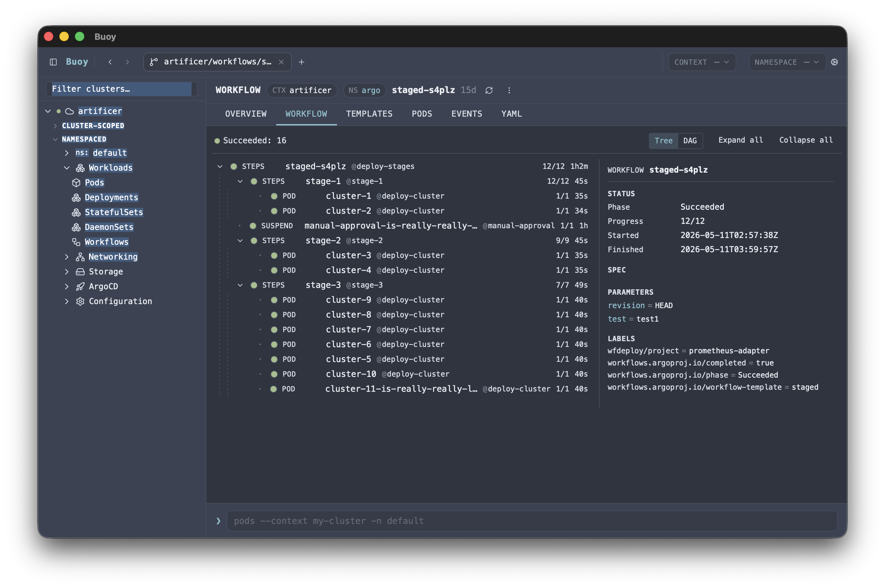Click the artificer cloud icon
885x588 pixels.
[69, 111]
